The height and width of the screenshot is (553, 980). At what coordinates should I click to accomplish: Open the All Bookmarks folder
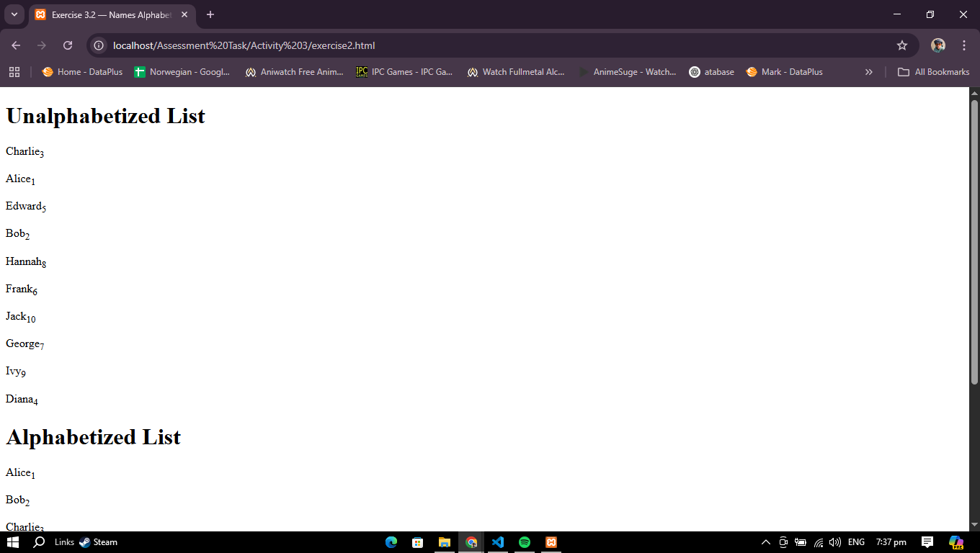[x=933, y=72]
